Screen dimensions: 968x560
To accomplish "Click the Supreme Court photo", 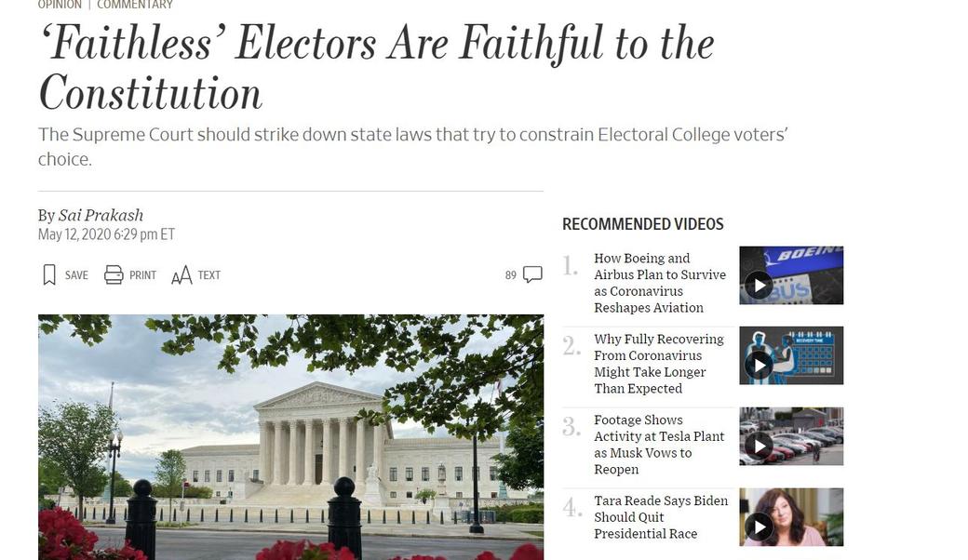I will (289, 437).
